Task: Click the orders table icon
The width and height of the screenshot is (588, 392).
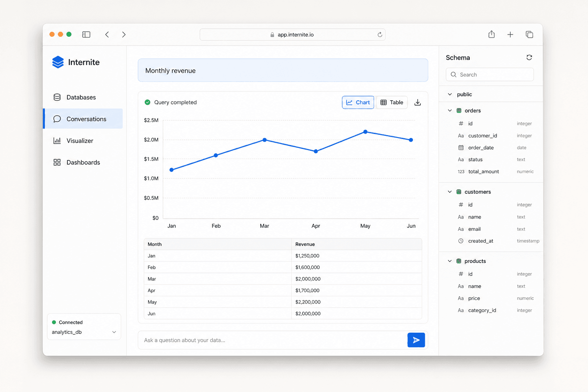Action: (459, 111)
